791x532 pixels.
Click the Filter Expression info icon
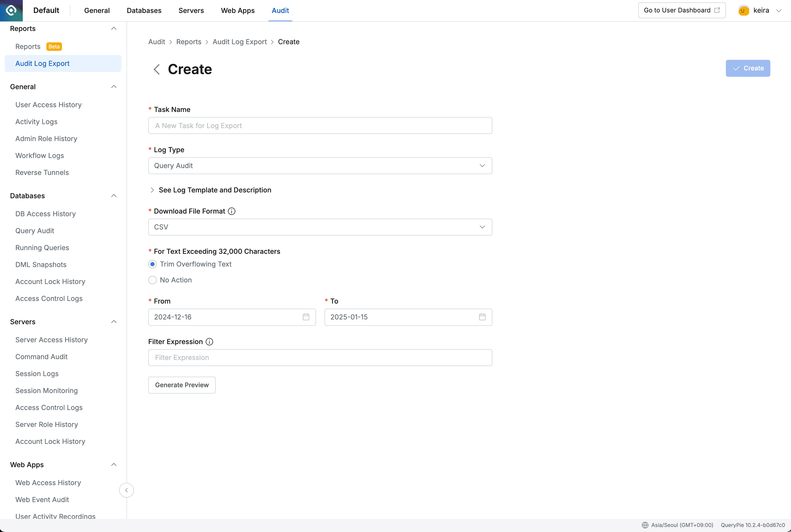coord(209,342)
